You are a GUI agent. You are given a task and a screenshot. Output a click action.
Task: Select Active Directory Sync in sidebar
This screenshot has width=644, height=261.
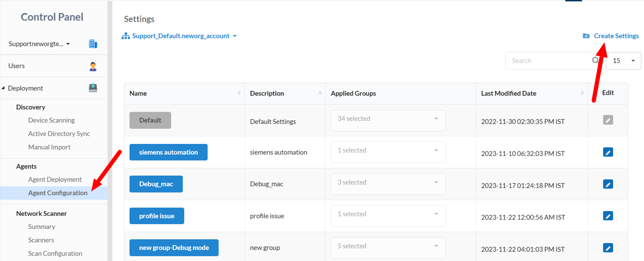coord(59,134)
